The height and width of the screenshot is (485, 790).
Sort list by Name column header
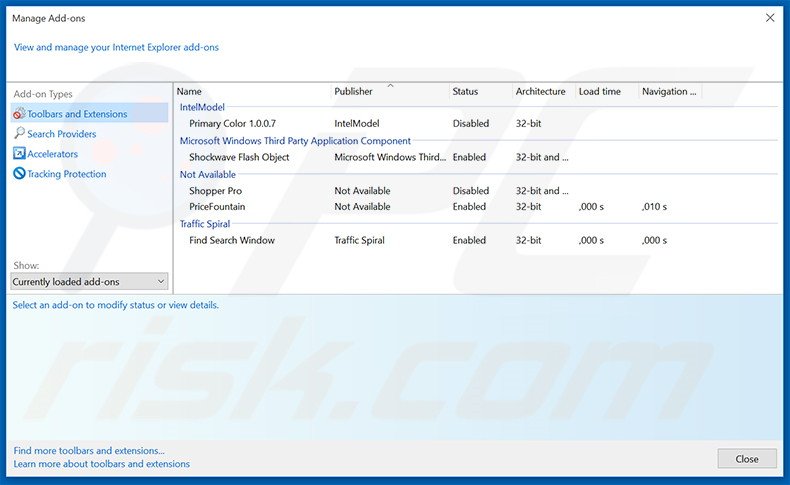(x=189, y=91)
